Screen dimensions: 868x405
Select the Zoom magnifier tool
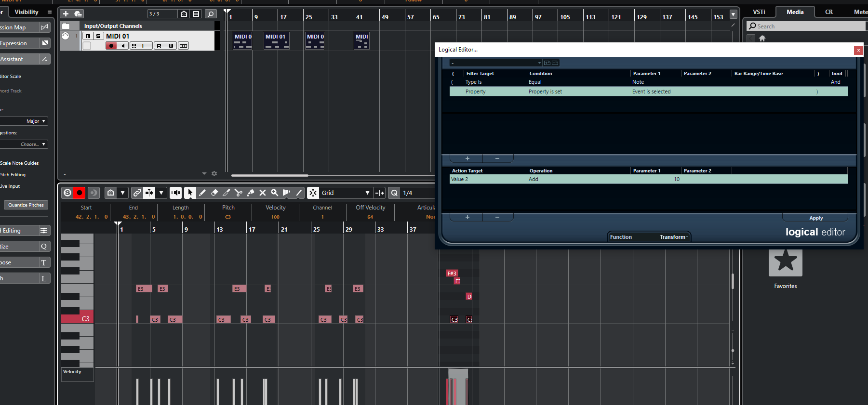(x=275, y=193)
